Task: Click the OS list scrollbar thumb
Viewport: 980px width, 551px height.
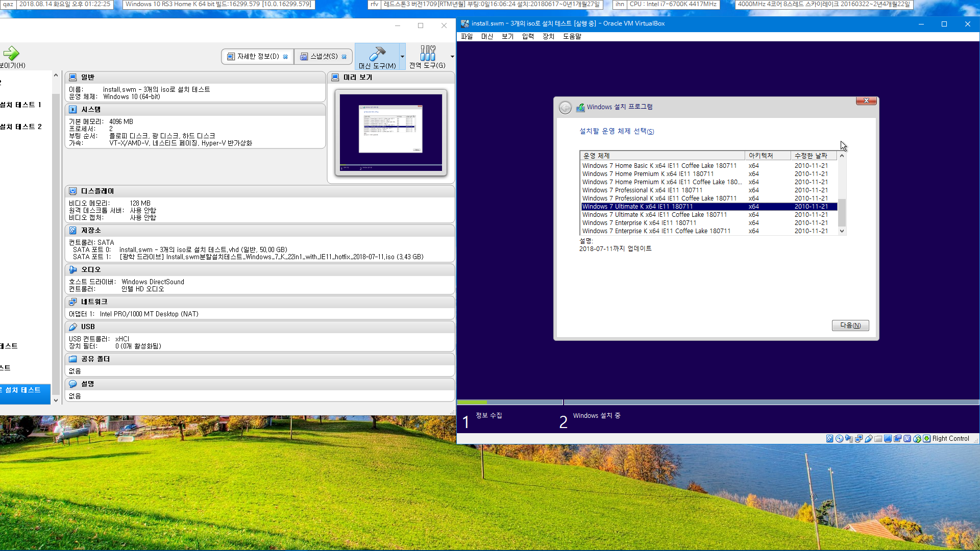Action: [842, 212]
